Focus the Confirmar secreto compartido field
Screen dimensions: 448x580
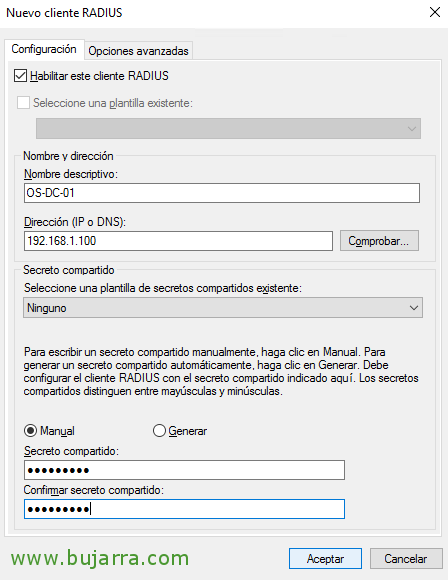point(184,509)
